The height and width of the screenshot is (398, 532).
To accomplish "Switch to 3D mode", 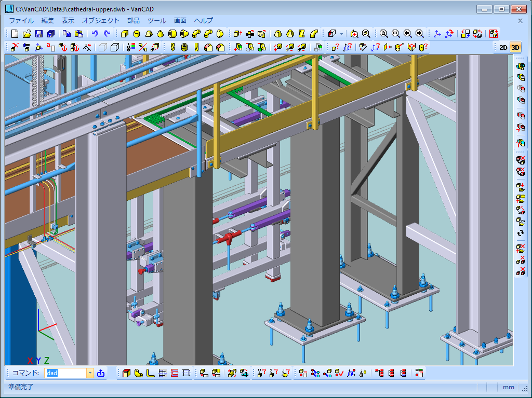I will coord(515,47).
